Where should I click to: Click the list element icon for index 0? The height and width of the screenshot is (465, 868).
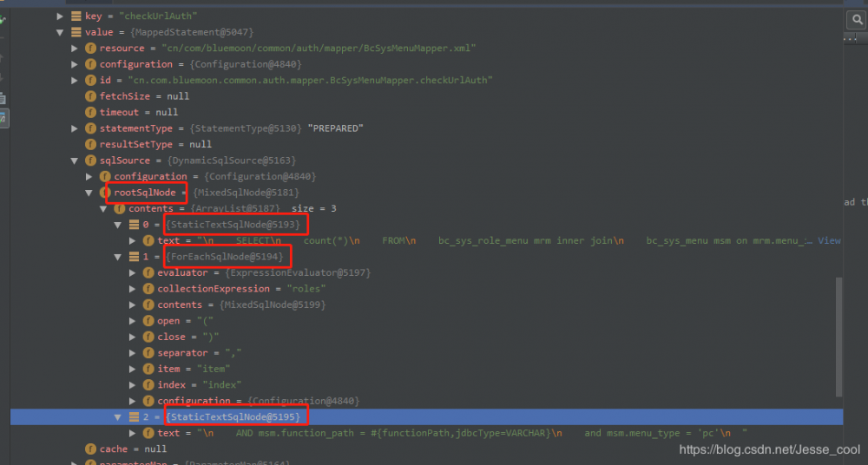point(134,225)
